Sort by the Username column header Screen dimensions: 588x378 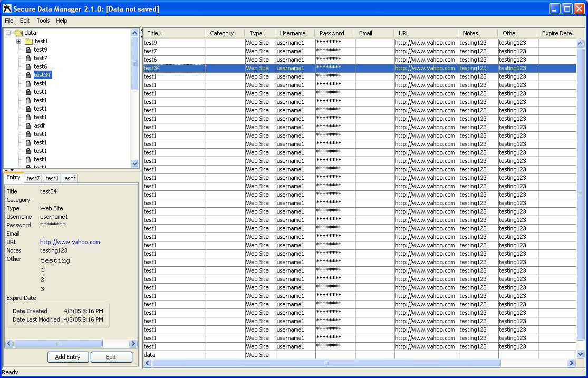(295, 33)
